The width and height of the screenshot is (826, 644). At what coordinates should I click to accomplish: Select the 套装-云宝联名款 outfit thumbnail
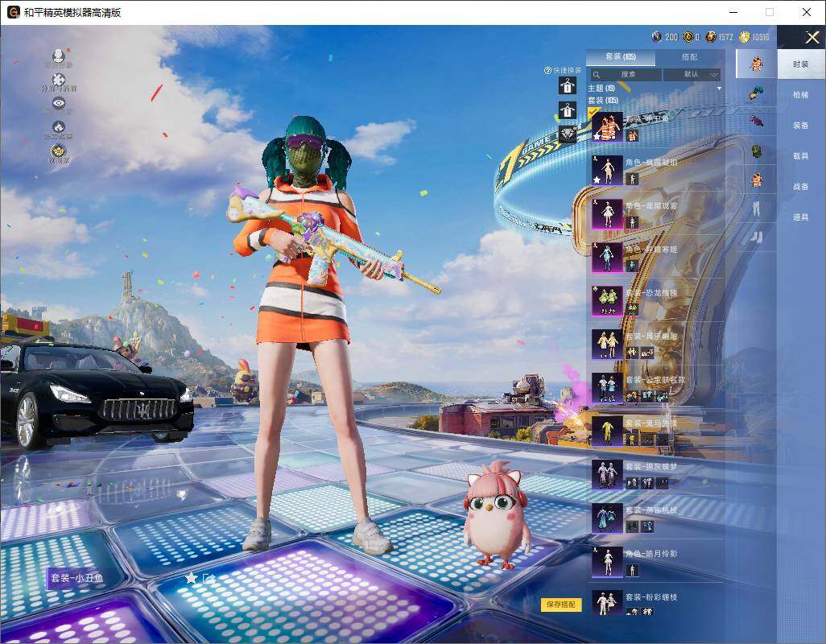607,388
